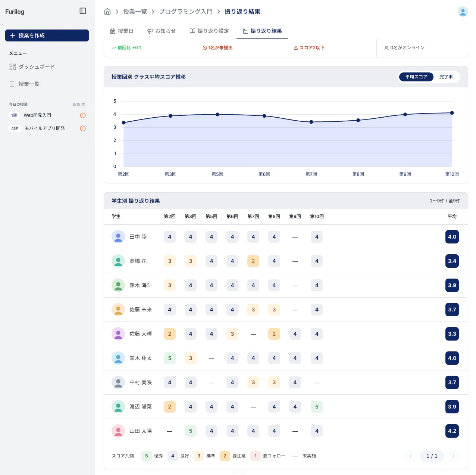Click 高橋 花's 第7回 score of 2

253,261
